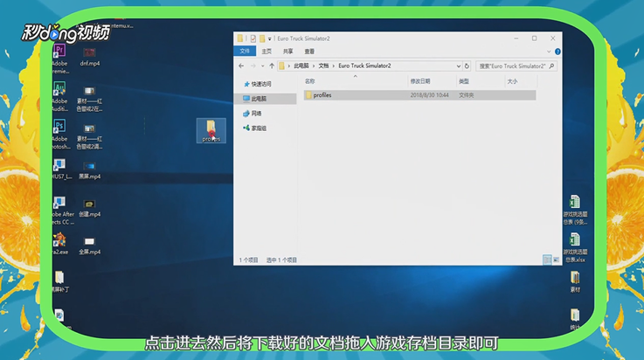Click the search magnifier icon
The width and height of the screenshot is (644, 360).
(x=551, y=66)
